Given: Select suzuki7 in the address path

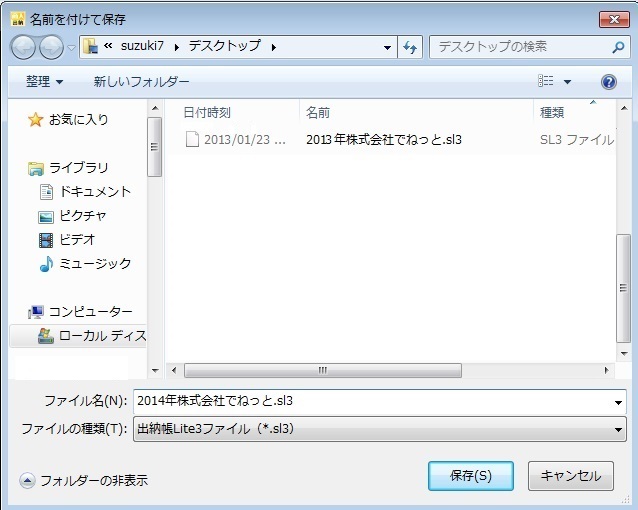Looking at the screenshot, I should click(x=142, y=46).
